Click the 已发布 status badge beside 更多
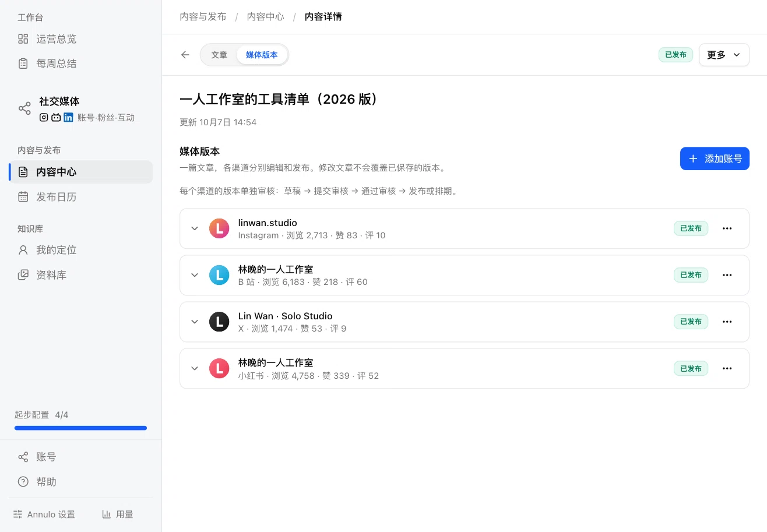Image resolution: width=767 pixels, height=532 pixels. [675, 55]
